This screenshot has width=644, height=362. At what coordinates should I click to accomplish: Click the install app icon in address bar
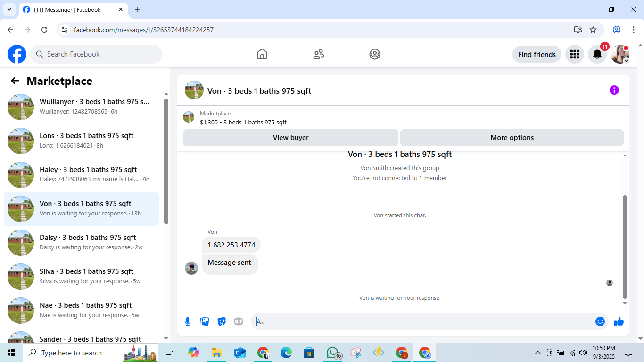[578, 30]
